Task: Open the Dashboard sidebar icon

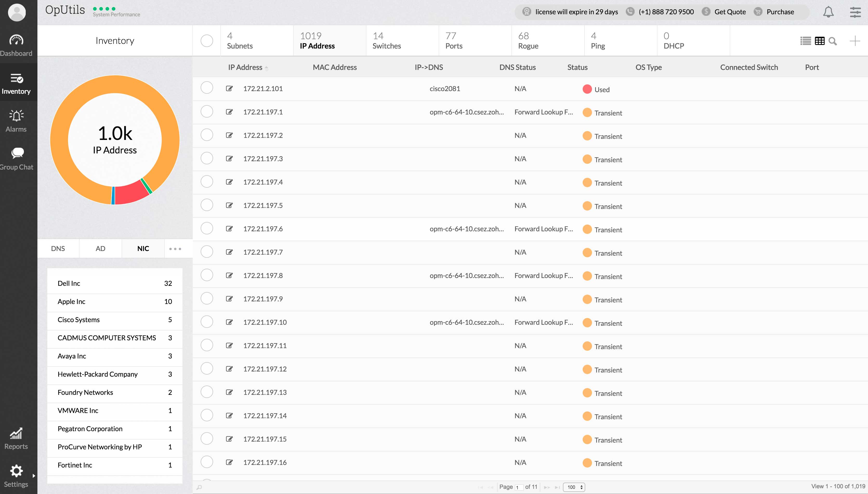Action: point(16,45)
